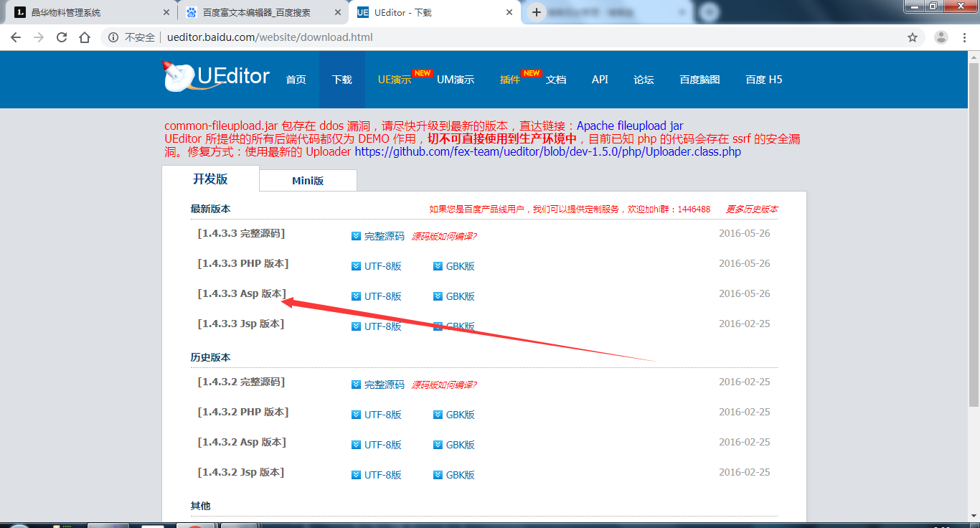The height and width of the screenshot is (528, 980).
Task: Open Chrome's three-dot menu
Action: click(x=965, y=37)
